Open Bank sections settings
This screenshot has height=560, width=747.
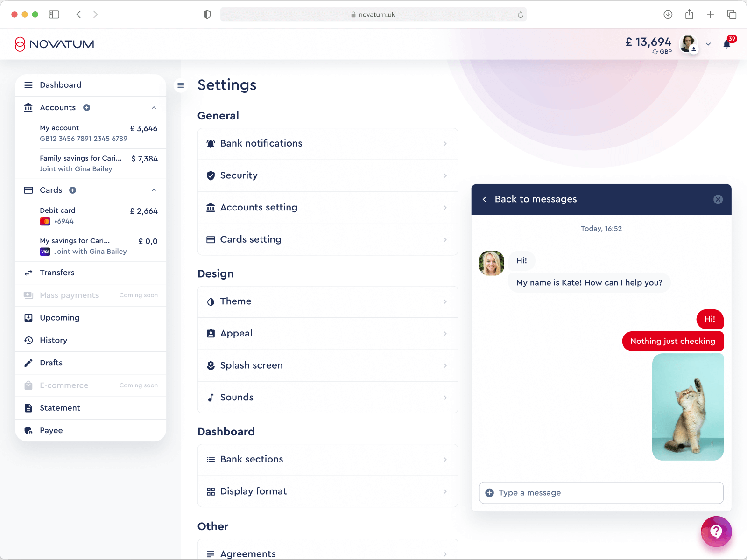coord(328,460)
